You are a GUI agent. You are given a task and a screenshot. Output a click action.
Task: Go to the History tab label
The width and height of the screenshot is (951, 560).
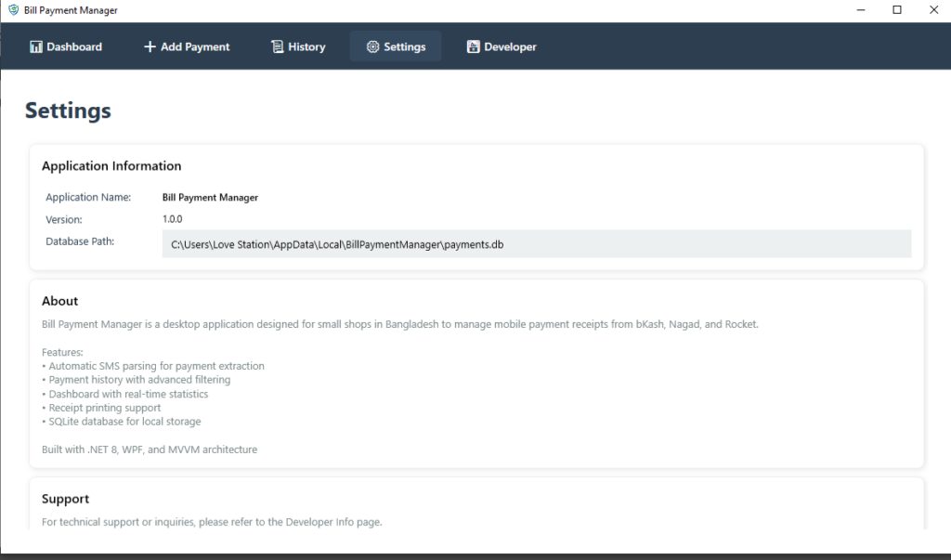coord(306,46)
